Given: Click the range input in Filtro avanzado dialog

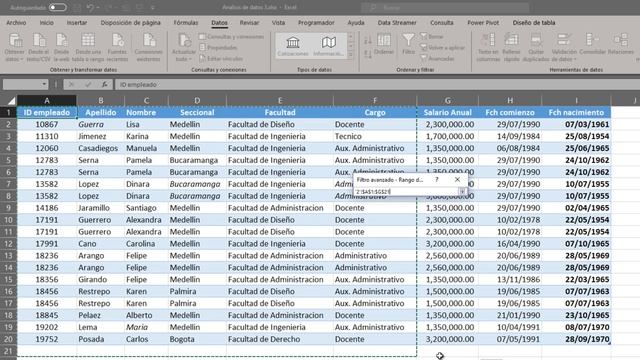Looking at the screenshot, I should pyautogui.click(x=406, y=191).
